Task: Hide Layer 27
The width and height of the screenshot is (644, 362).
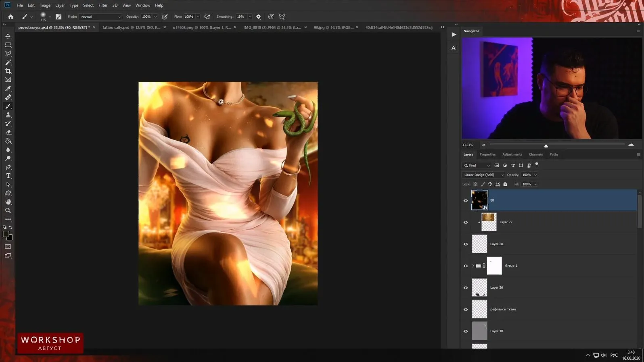Action: [x=466, y=222]
